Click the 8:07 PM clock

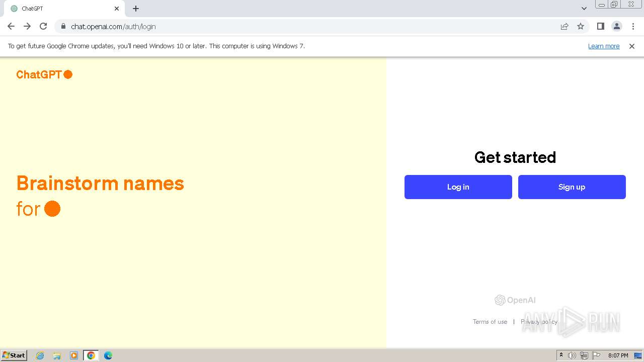click(x=618, y=355)
